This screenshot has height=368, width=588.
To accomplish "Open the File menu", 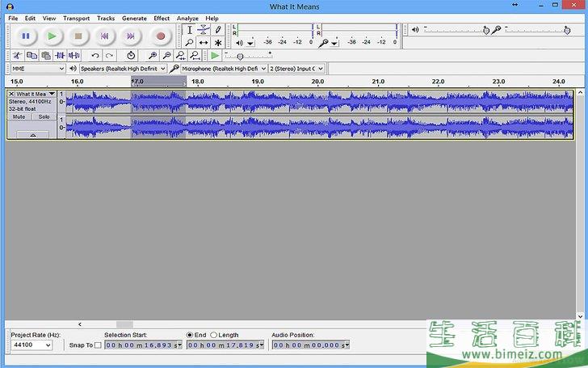I will click(13, 18).
